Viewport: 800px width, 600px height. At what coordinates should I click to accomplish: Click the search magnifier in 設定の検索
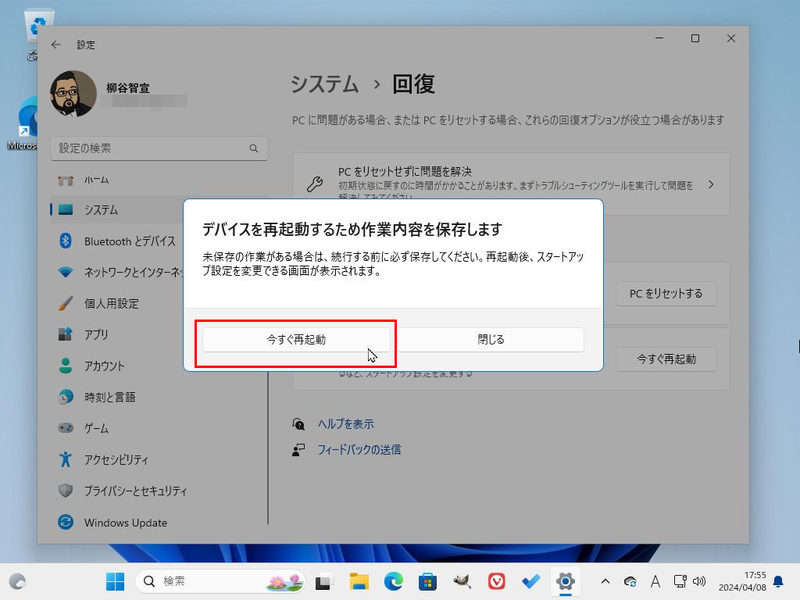[254, 148]
